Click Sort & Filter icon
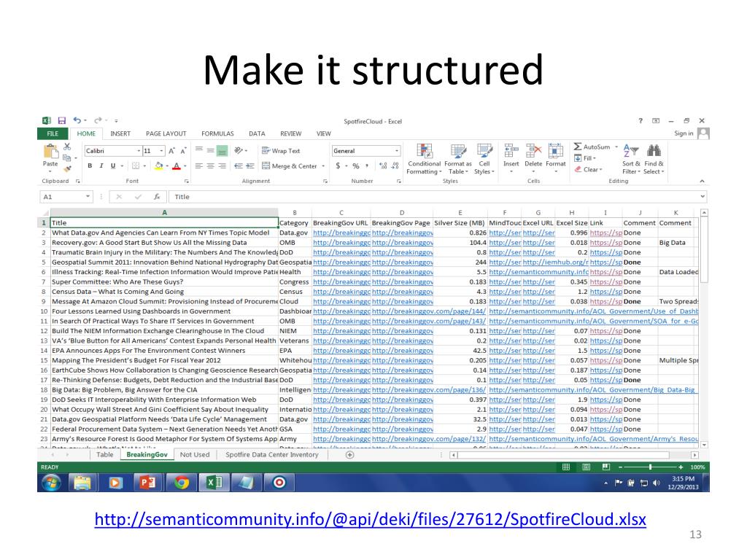Screen dimensions: 747x560 (631, 152)
